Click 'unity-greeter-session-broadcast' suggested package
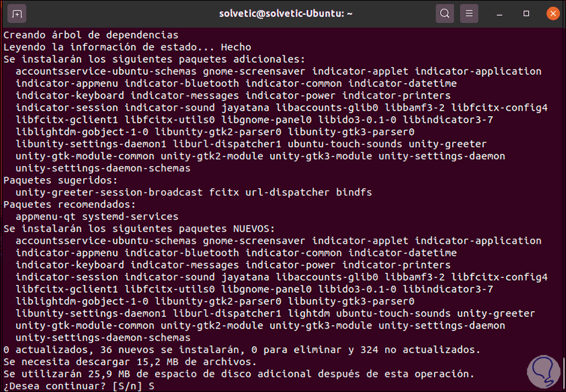566x392 pixels. click(x=109, y=192)
